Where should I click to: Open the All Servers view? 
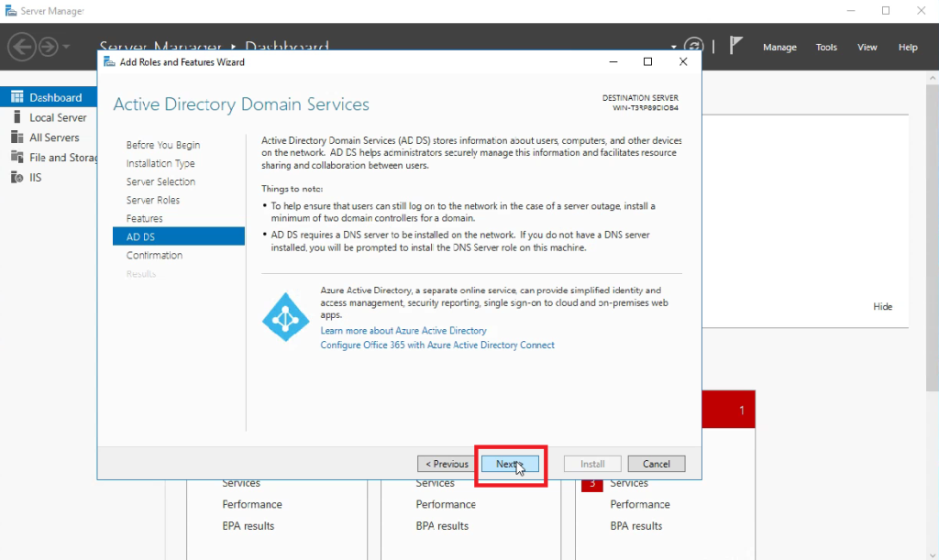(x=50, y=137)
